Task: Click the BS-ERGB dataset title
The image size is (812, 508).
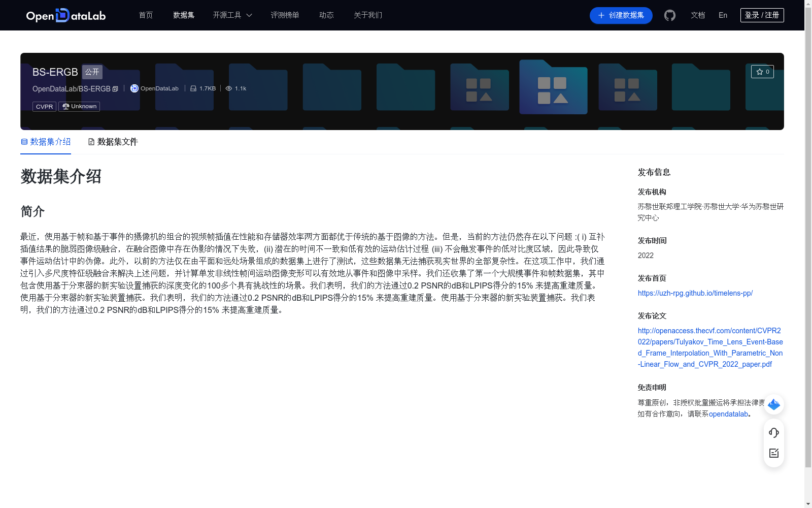Action: (x=55, y=72)
